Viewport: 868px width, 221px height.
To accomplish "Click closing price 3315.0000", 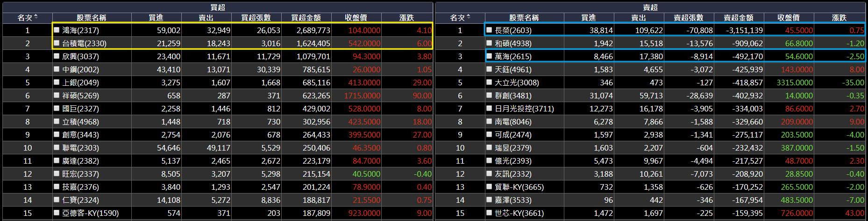I will 795,83.
